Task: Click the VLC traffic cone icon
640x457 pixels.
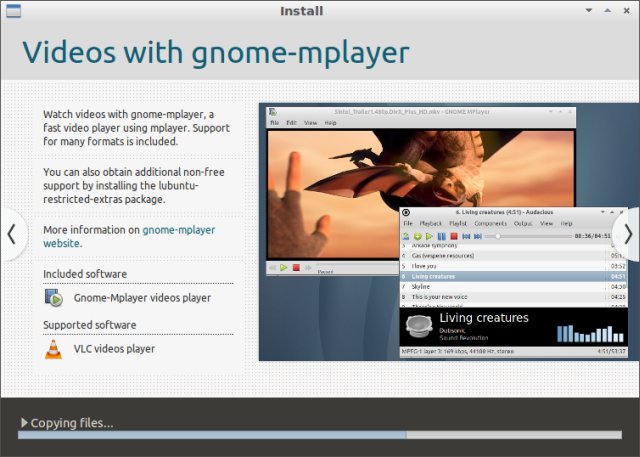Action: pos(54,349)
